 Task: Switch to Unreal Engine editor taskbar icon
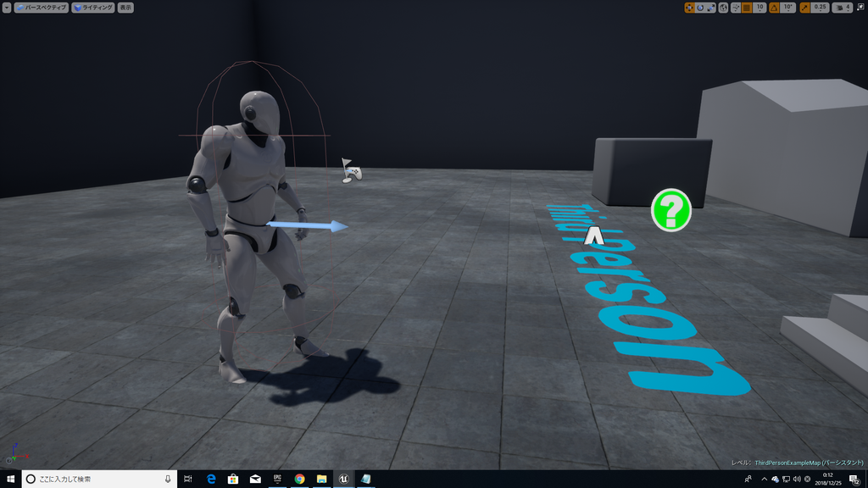344,480
